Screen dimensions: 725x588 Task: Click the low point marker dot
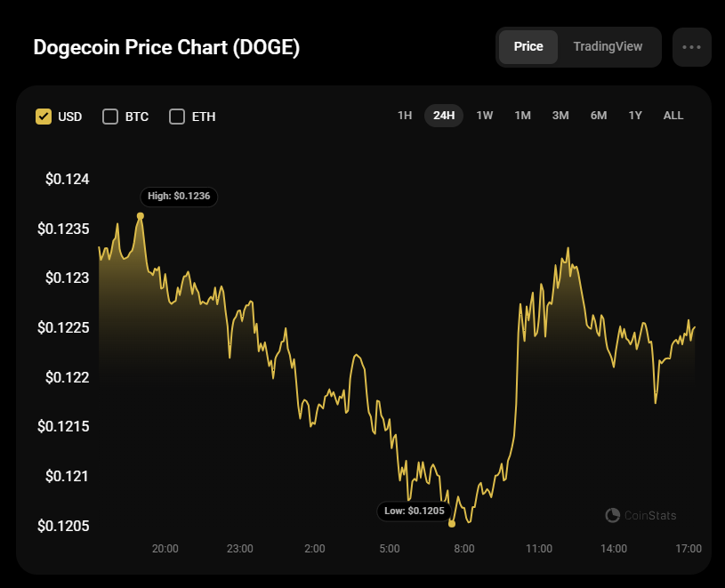coord(452,524)
